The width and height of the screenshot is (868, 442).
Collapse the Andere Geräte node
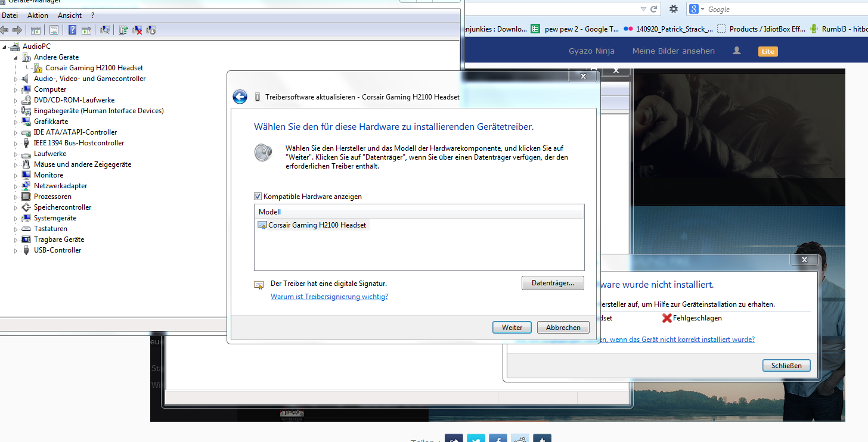(16, 57)
